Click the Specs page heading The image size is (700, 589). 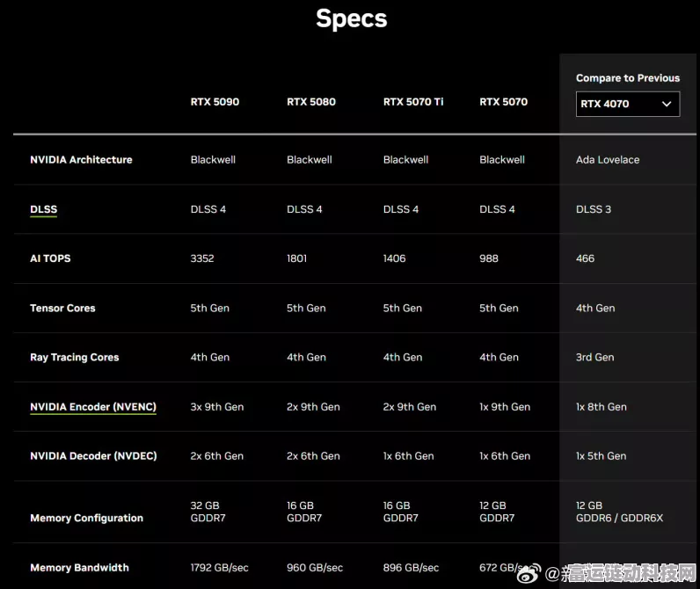click(352, 18)
